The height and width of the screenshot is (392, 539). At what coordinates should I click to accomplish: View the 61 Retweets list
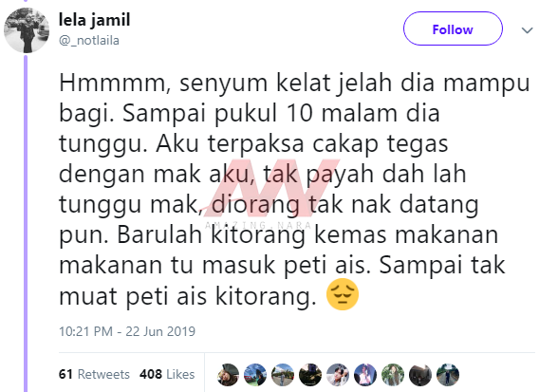(94, 374)
